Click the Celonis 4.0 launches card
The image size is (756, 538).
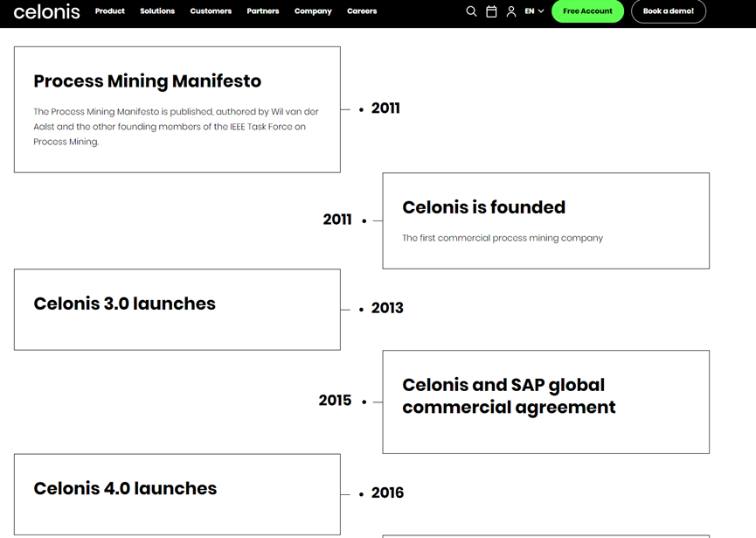[177, 493]
